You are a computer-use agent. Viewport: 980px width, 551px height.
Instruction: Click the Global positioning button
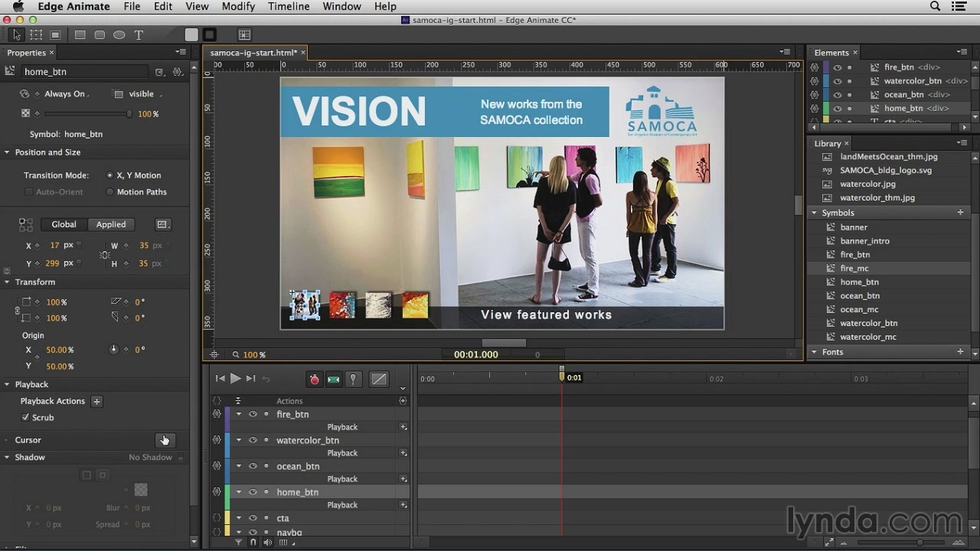point(64,224)
